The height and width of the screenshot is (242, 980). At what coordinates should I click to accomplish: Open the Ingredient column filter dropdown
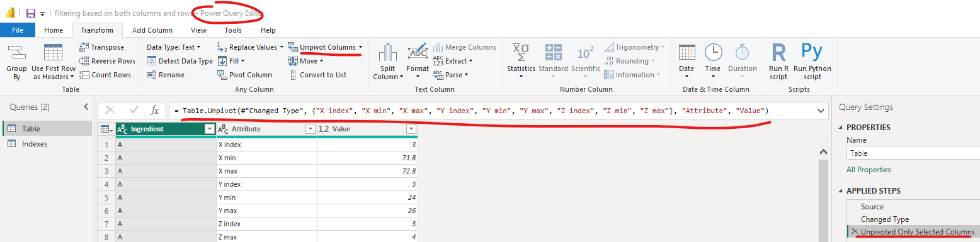[x=210, y=129]
